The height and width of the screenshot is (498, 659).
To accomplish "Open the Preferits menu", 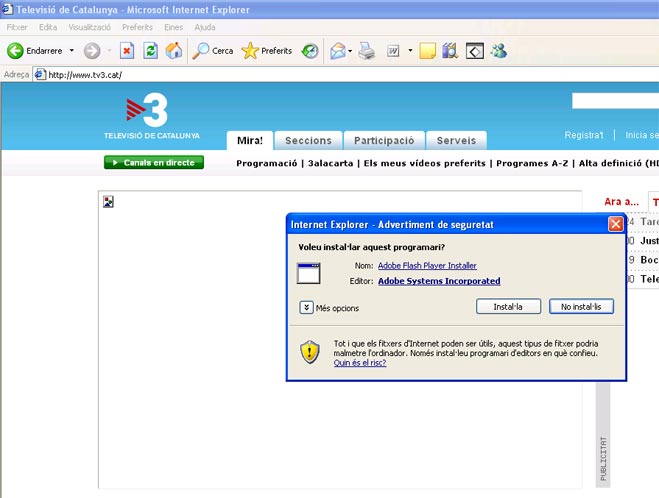I will point(137,27).
